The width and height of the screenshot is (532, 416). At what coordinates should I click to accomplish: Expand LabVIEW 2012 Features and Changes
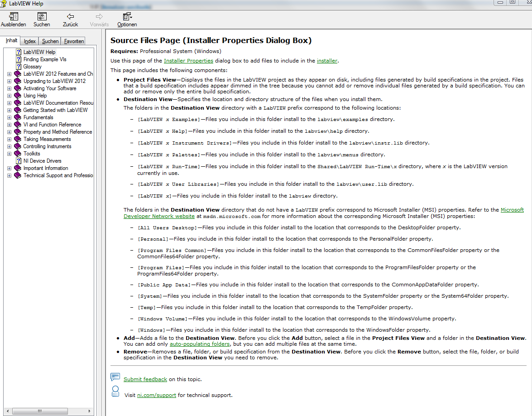[x=9, y=74]
